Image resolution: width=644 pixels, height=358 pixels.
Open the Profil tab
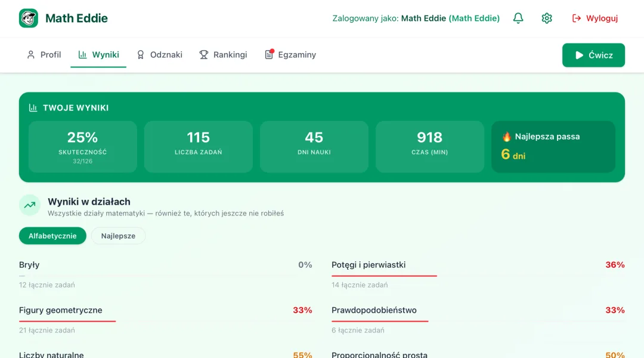click(x=44, y=55)
